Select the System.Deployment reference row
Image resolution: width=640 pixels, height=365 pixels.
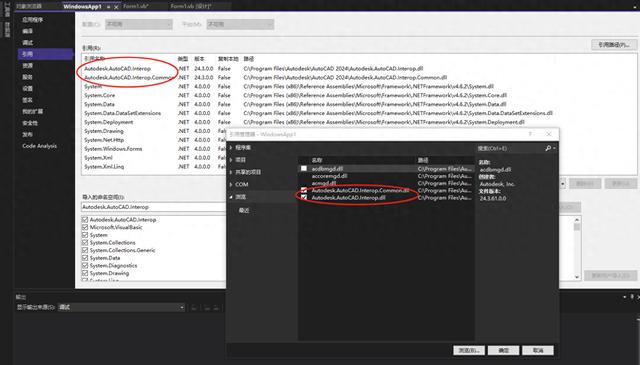pyautogui.click(x=359, y=122)
